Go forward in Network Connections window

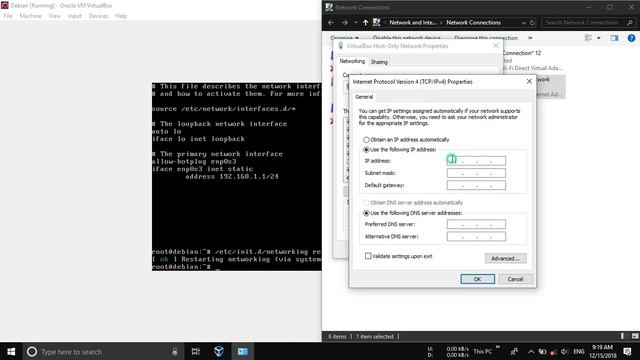coord(345,22)
